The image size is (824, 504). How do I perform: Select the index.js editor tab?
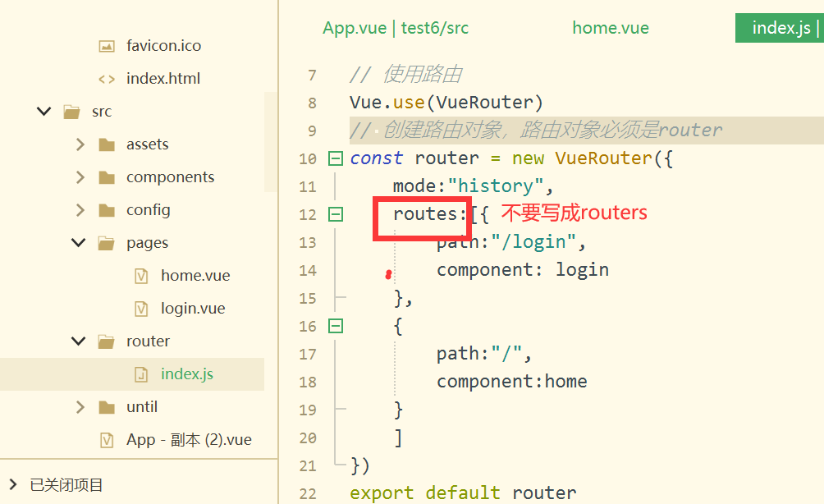click(x=780, y=28)
